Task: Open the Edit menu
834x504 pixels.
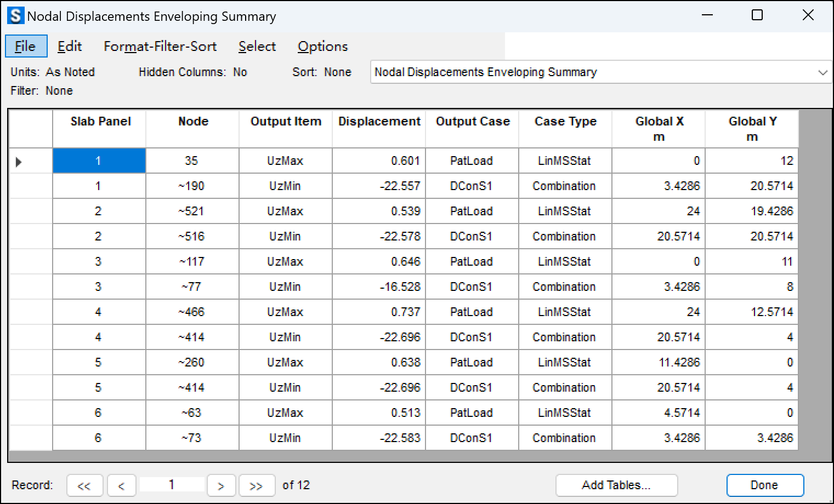Action: [x=70, y=47]
